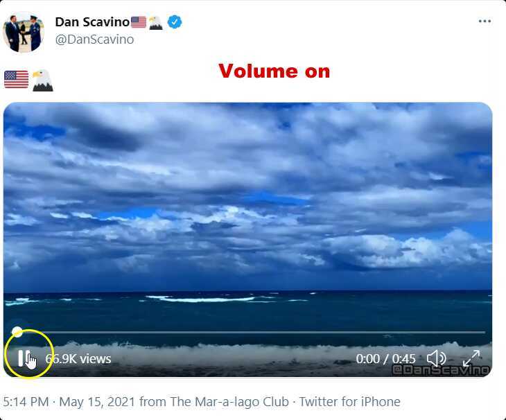Seek to middle of video progress bar
Image resolution: width=506 pixels, height=420 pixels.
pos(248,331)
